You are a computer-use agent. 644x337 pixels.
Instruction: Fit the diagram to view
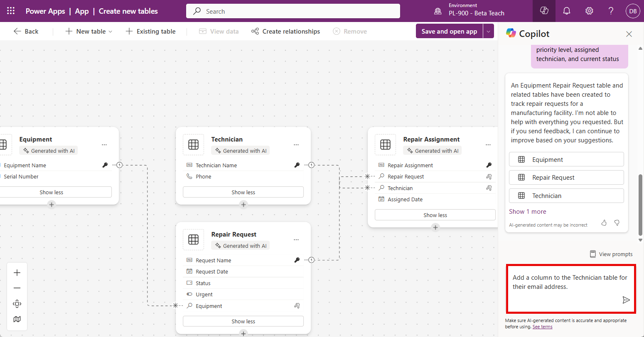[17, 304]
